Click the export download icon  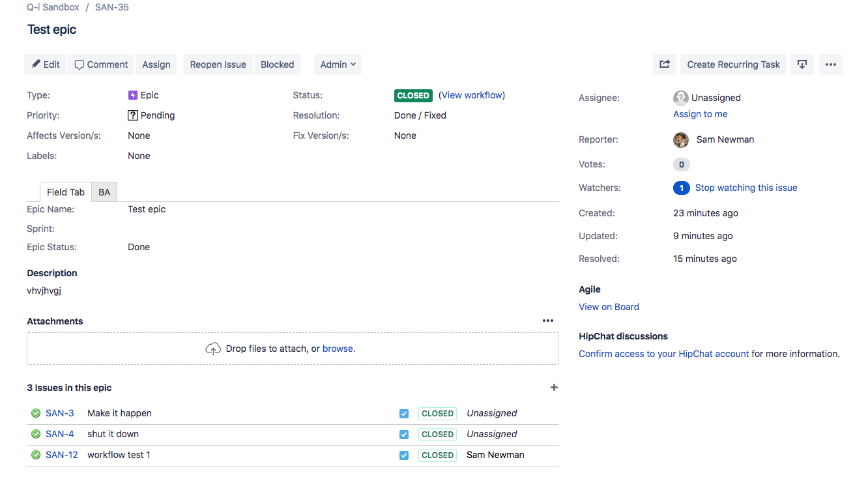pos(802,65)
